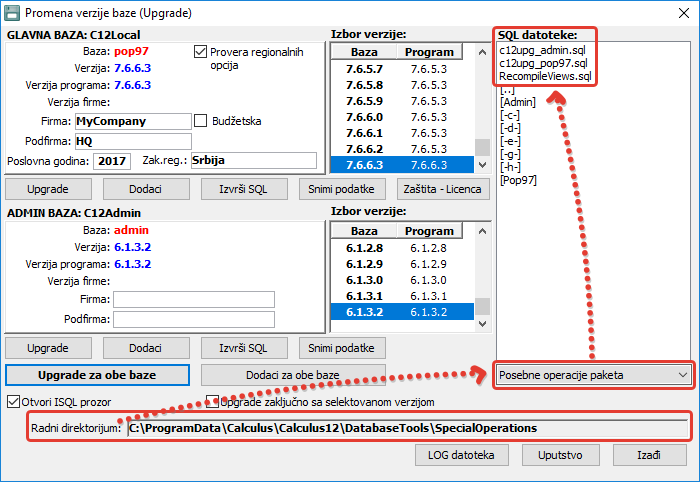Enable the Provera regionalnih opcija checkbox
This screenshot has width=700, height=482.
(201, 51)
